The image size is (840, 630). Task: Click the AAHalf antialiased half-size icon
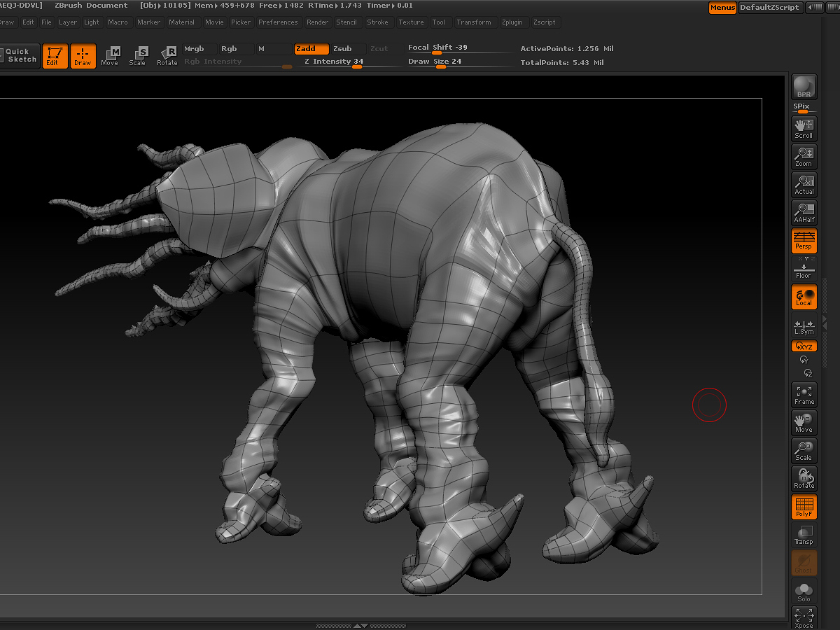[x=804, y=212]
